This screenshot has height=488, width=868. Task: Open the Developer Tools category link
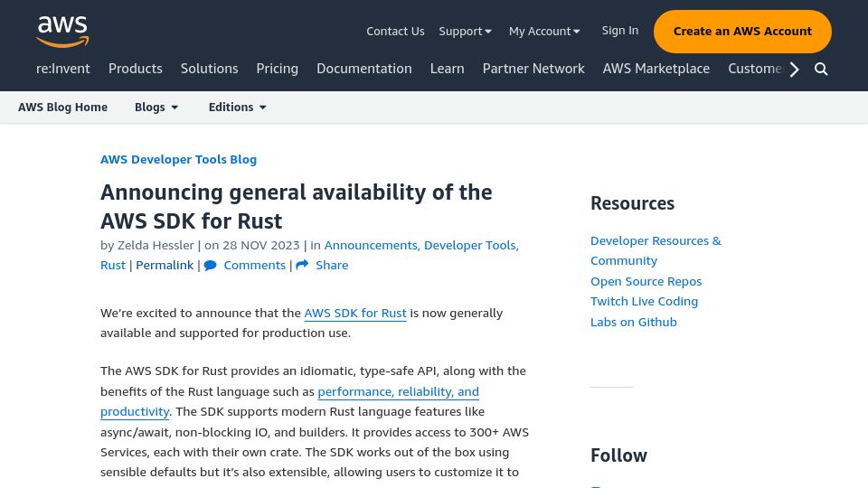[471, 245]
